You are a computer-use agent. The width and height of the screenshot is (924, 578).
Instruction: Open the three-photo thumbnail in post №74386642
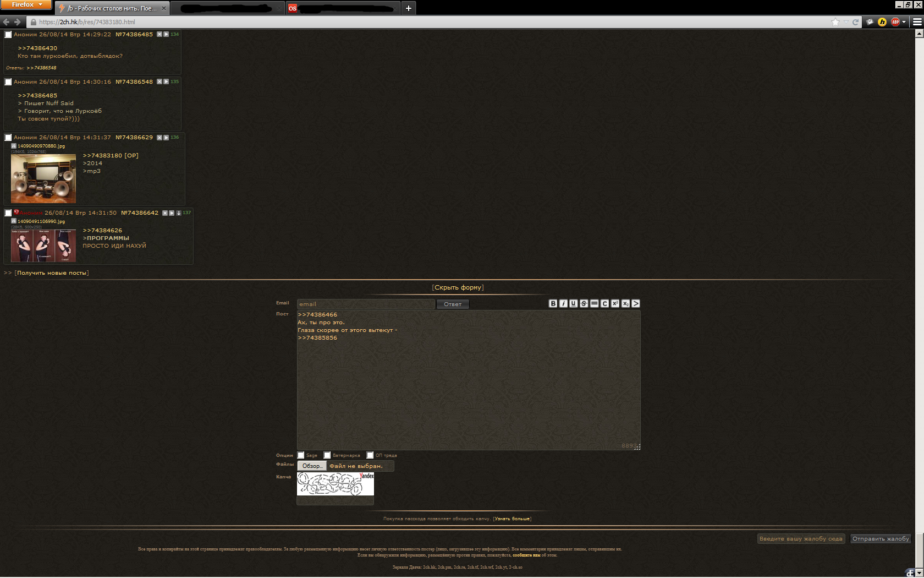coord(43,246)
